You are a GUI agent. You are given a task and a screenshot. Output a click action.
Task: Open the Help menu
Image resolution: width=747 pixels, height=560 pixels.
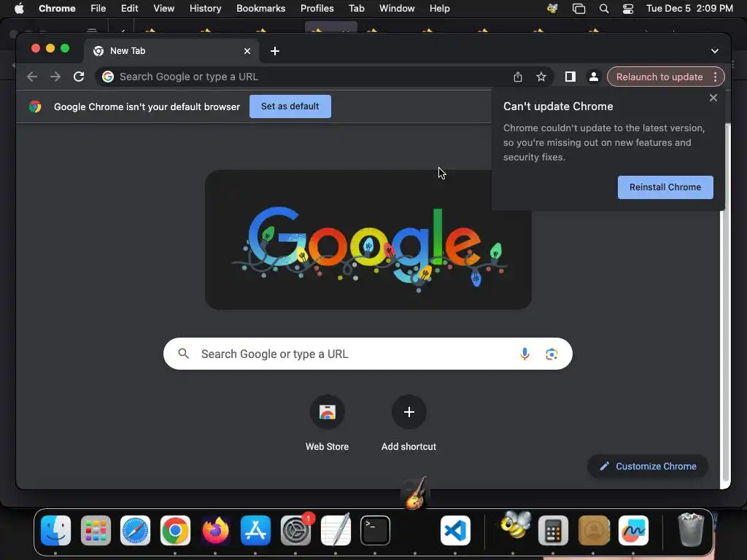point(439,8)
